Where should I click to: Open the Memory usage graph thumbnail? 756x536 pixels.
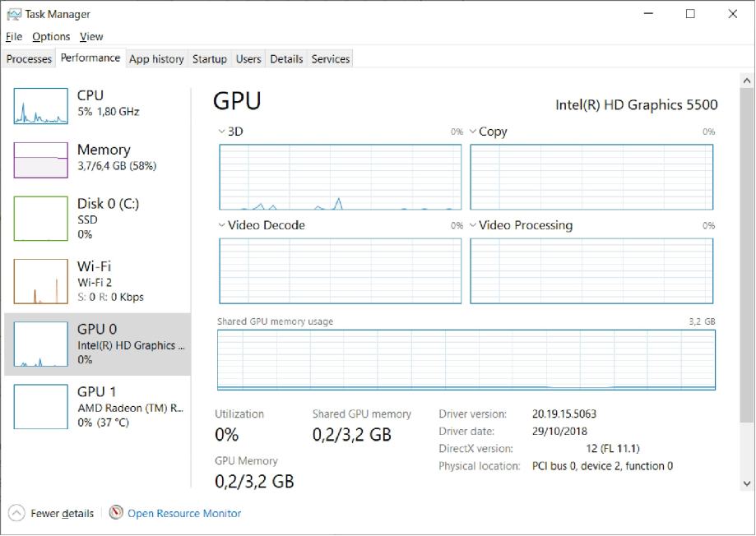[x=41, y=159]
